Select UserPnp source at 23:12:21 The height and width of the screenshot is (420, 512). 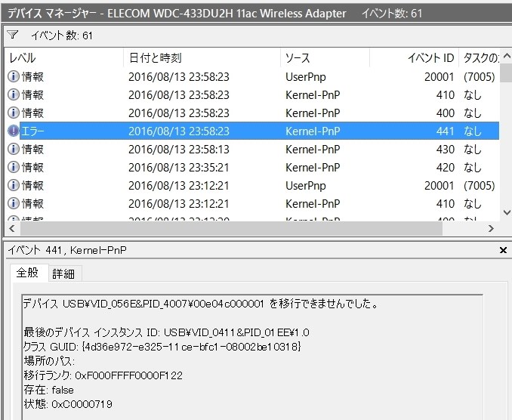coord(306,186)
